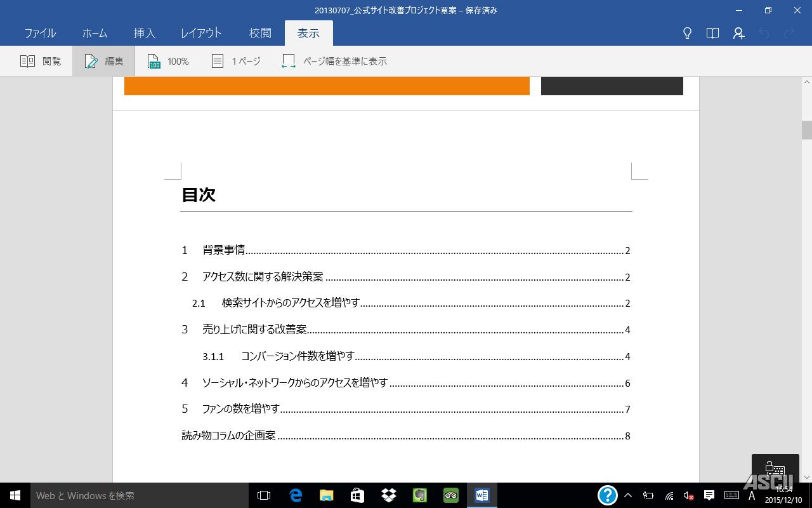Image resolution: width=812 pixels, height=508 pixels.
Task: Click the scrollbar down arrow
Action: tap(807, 478)
